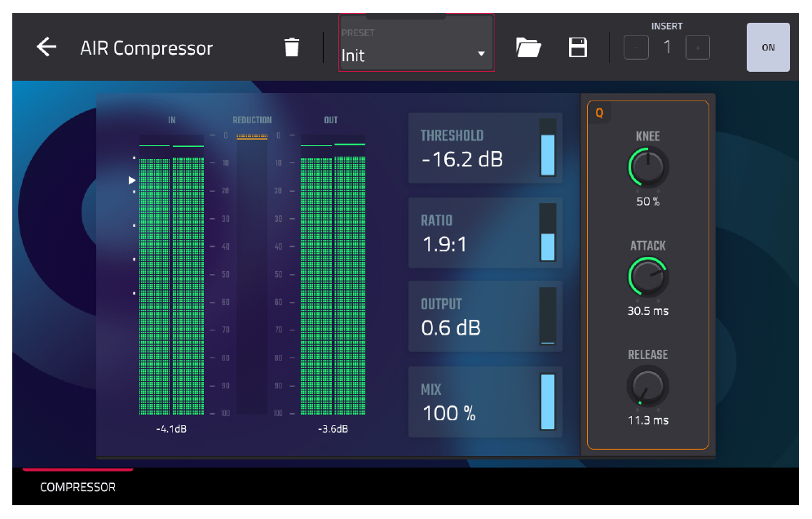812x519 pixels.
Task: Click the Threshold slider bar
Action: (547, 148)
